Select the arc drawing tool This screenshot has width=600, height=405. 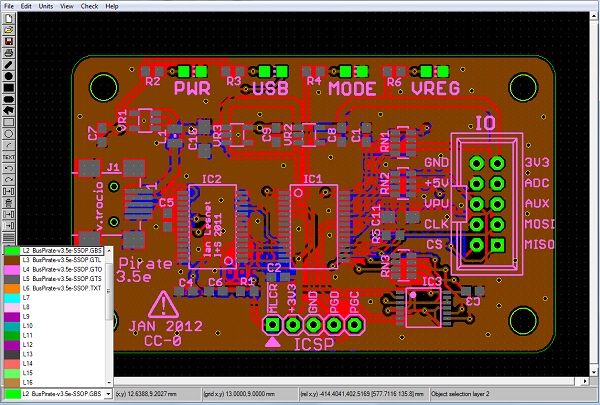pyautogui.click(x=8, y=145)
